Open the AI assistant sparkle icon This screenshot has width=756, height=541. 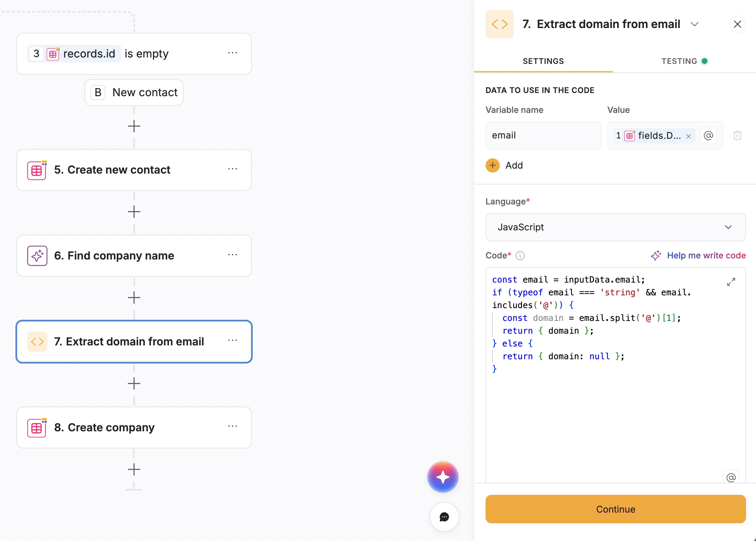tap(443, 477)
